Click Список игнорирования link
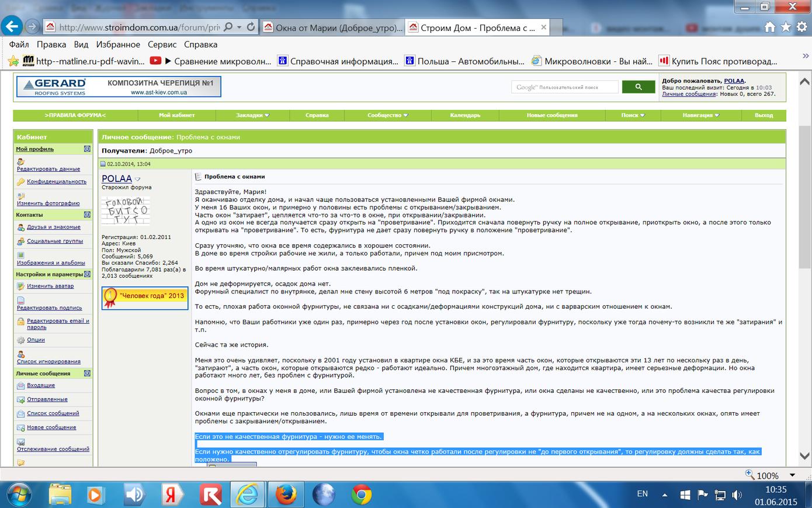 [48, 362]
